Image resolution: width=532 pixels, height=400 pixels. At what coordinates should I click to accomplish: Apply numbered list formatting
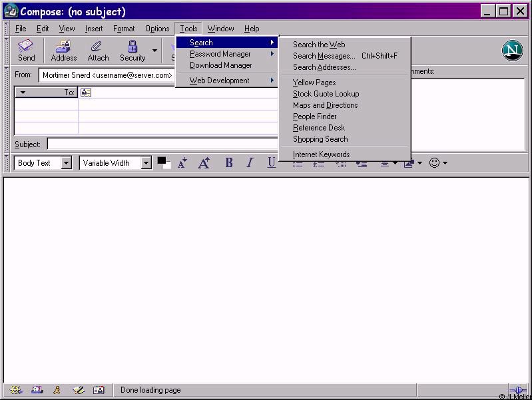(318, 164)
